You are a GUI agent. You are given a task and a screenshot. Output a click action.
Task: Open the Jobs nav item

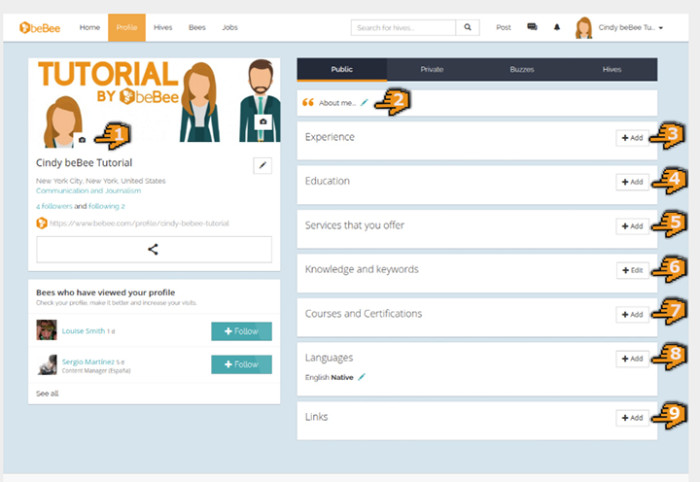click(230, 28)
